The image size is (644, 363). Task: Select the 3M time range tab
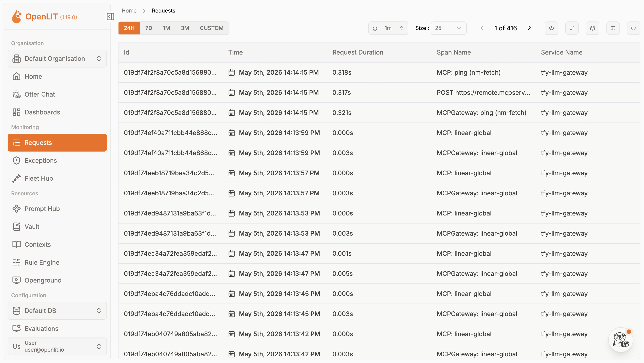[x=185, y=28]
